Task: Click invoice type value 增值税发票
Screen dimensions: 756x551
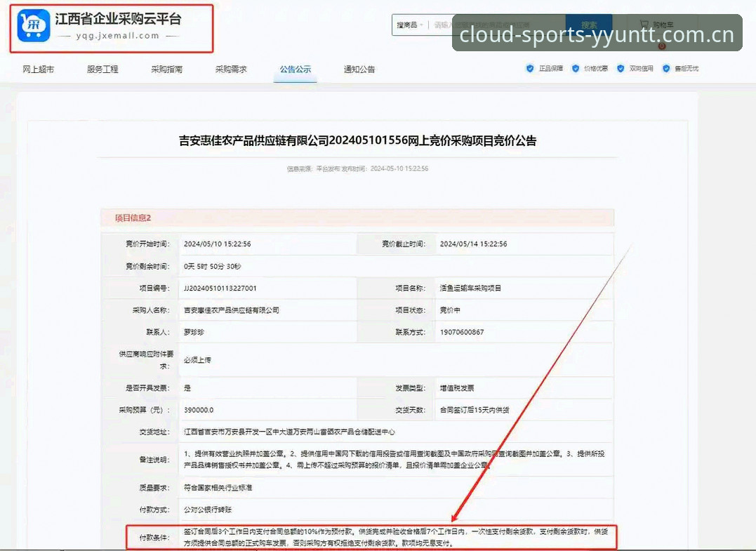Action: tap(457, 388)
